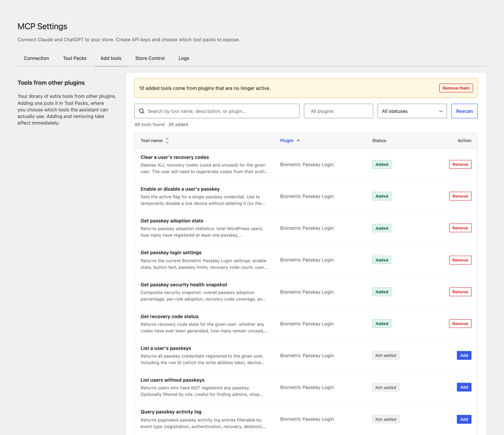The width and height of the screenshot is (504, 435).
Task: Add the List users without passkeys tool
Action: pos(464,387)
